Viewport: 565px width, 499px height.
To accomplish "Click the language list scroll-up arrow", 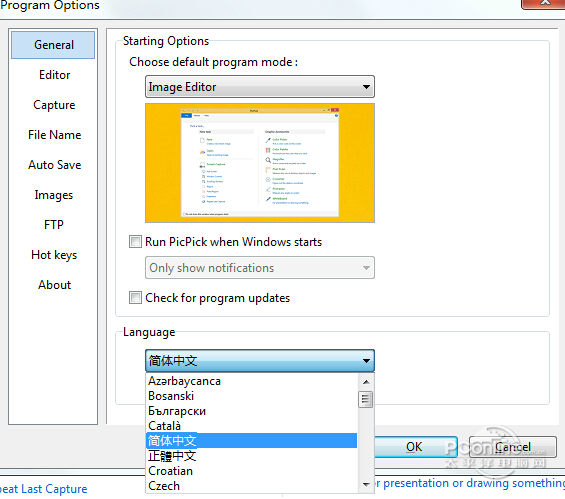I will coord(366,382).
